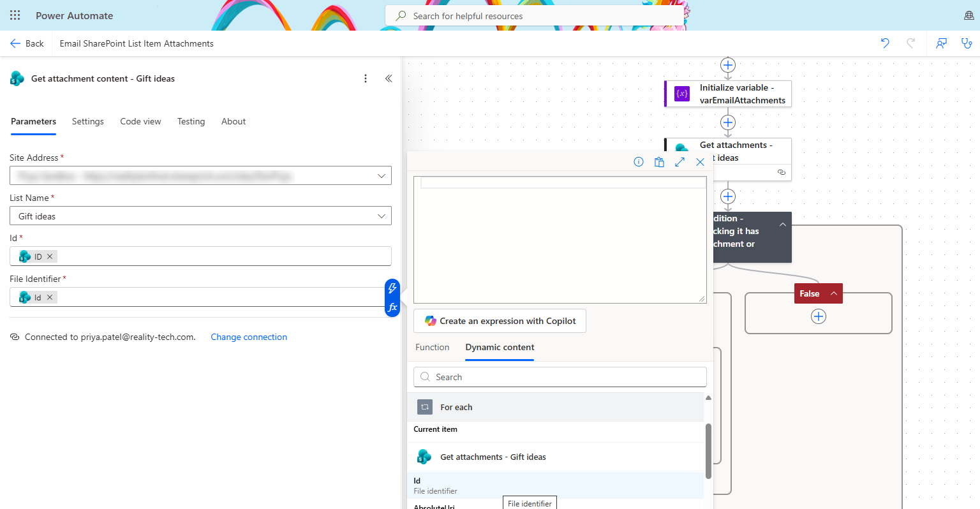Open the feedback icon in toolbar

pos(941,43)
